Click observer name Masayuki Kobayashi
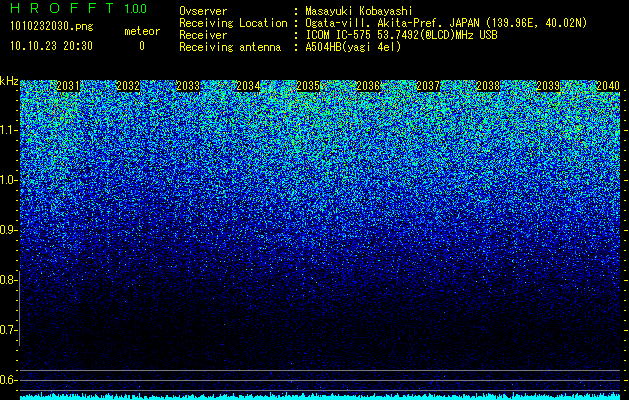Image resolution: width=629 pixels, height=400 pixels. click(x=359, y=11)
